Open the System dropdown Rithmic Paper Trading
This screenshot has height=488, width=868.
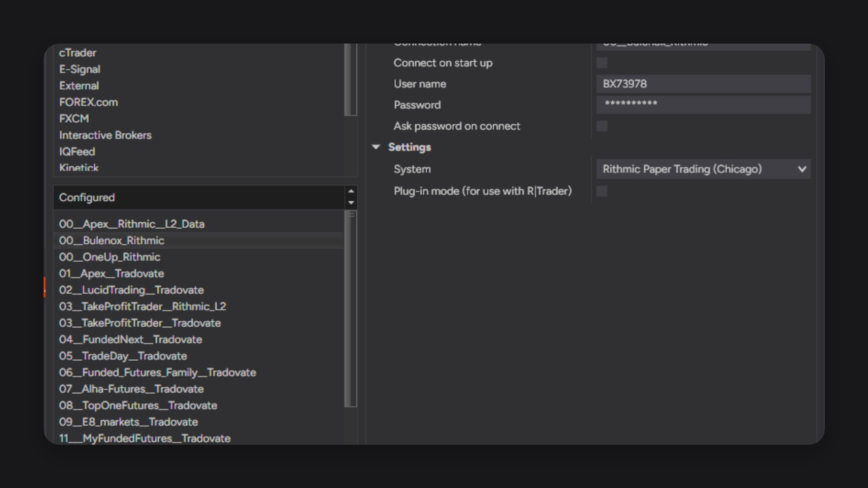704,169
